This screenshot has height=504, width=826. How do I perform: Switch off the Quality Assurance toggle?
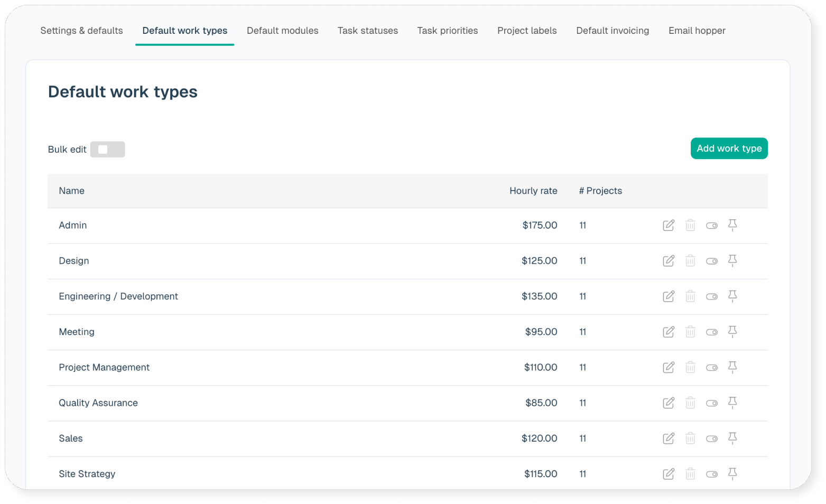[711, 403]
